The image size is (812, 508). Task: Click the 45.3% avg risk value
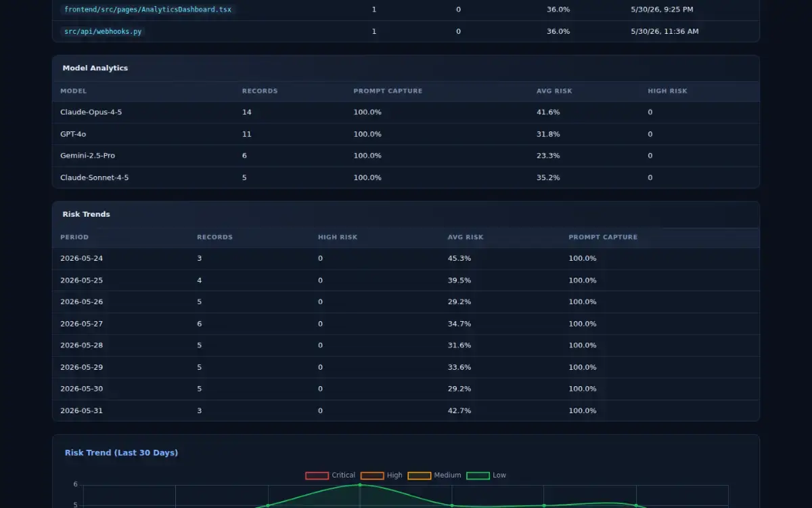459,259
